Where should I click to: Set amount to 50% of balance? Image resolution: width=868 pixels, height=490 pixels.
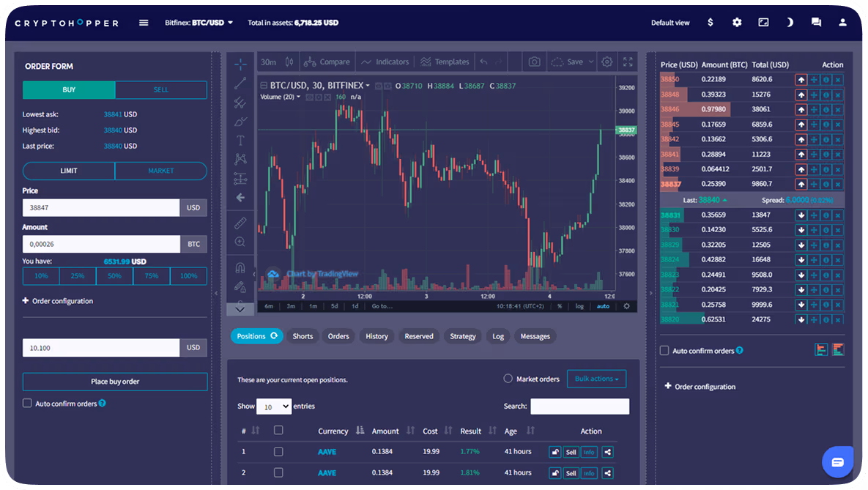(114, 275)
